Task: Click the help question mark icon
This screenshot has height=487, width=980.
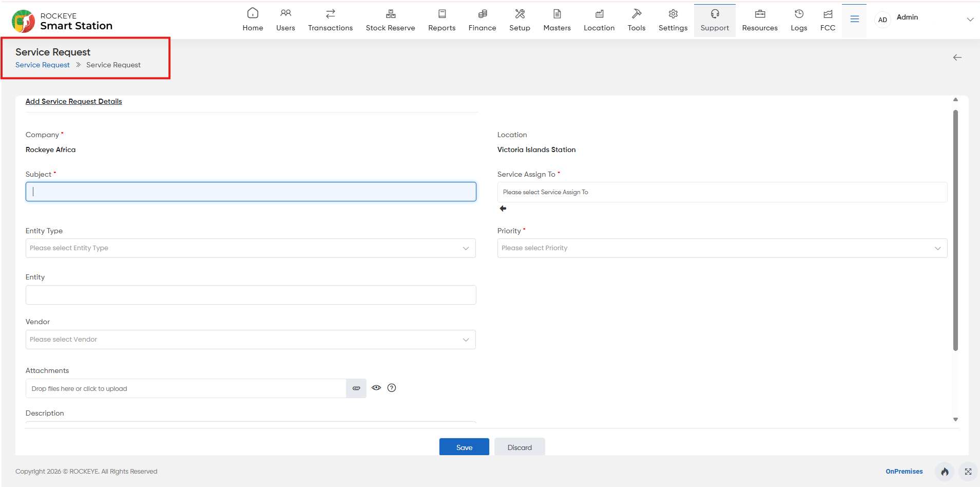Action: pyautogui.click(x=392, y=388)
